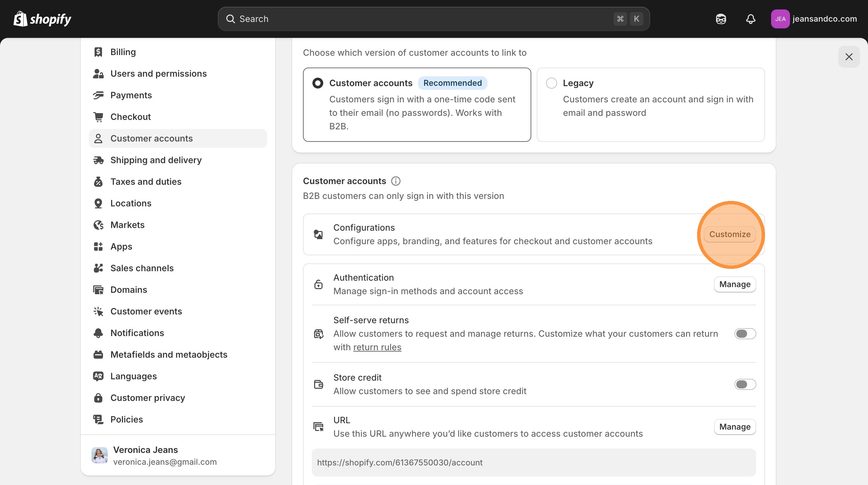Click the Checkout cart icon
The width and height of the screenshot is (868, 485).
pos(98,117)
